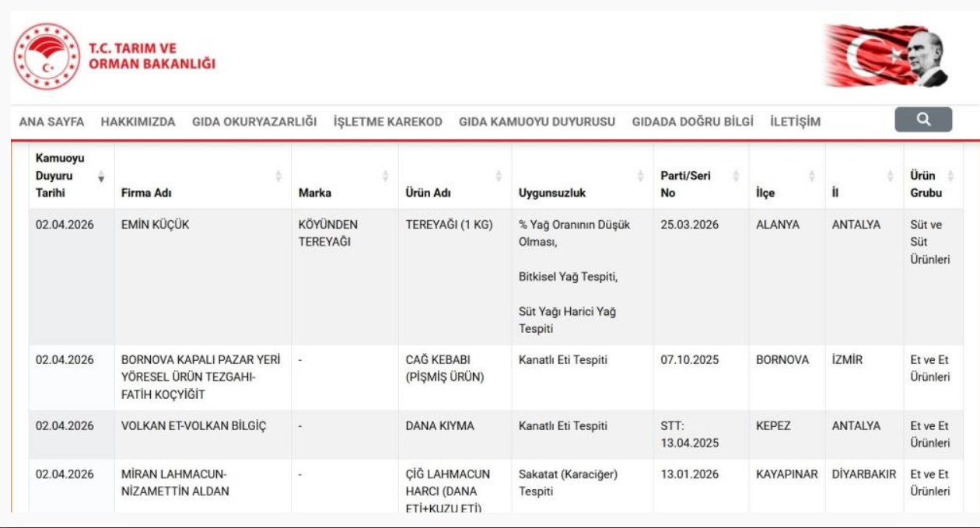The height and width of the screenshot is (528, 980).
Task: Go to HAKKIMIZDA page
Action: click(x=138, y=122)
